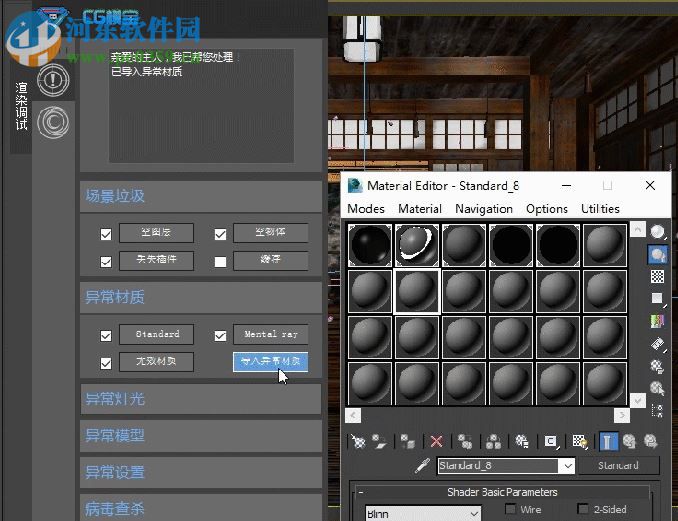This screenshot has width=678, height=521.
Task: Open the Material/Map Navigator icon
Action: [657, 410]
